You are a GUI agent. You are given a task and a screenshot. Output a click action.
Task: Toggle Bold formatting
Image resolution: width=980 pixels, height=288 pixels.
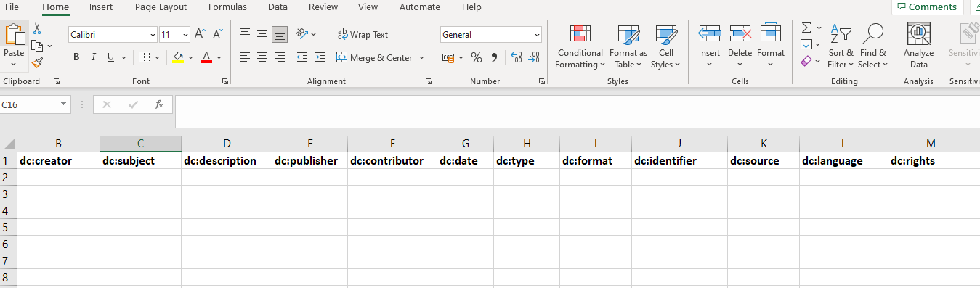click(76, 57)
